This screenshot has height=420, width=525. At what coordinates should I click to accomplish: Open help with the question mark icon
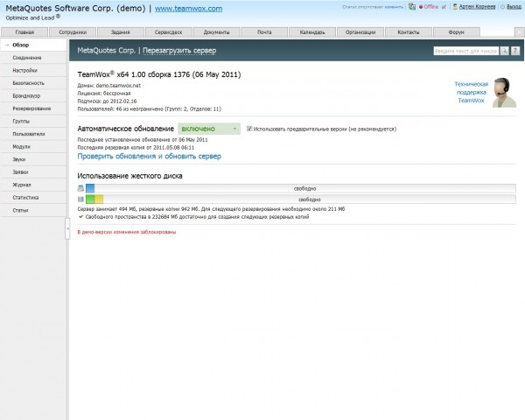coord(515,51)
